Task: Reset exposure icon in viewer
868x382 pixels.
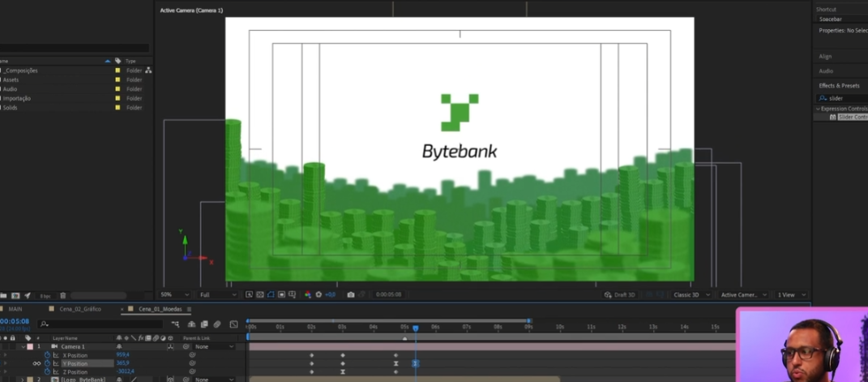Action: 319,294
